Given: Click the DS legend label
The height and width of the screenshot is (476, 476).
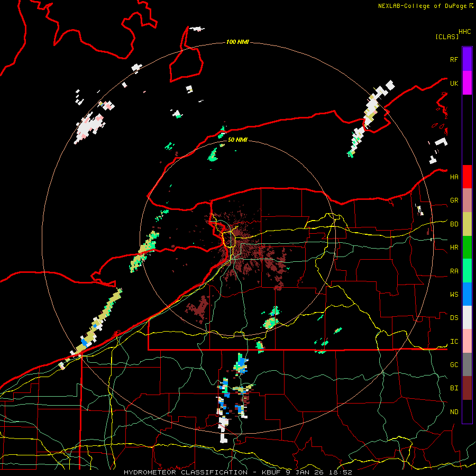Looking at the screenshot, I should [x=454, y=318].
